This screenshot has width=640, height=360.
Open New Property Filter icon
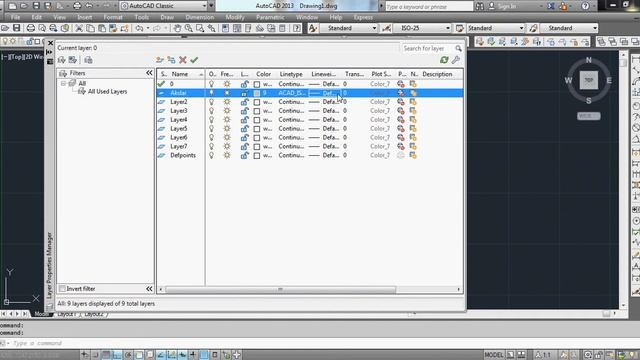(62, 60)
